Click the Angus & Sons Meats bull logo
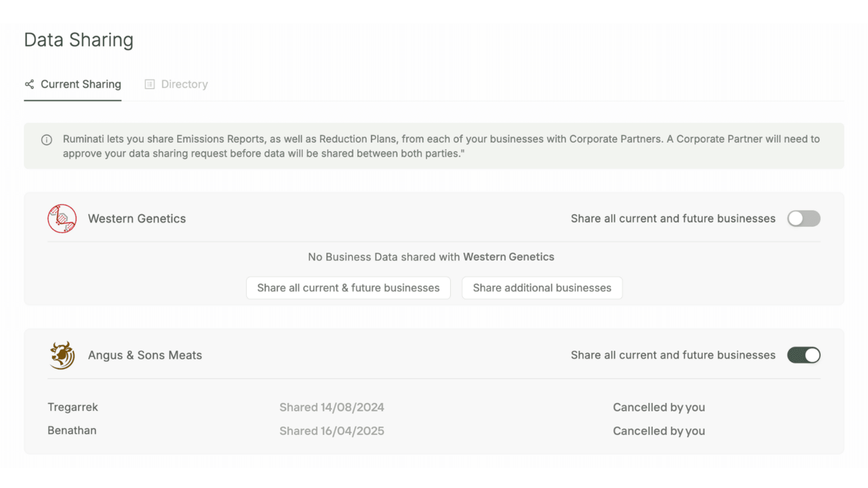The width and height of the screenshot is (868, 488). coord(62,355)
